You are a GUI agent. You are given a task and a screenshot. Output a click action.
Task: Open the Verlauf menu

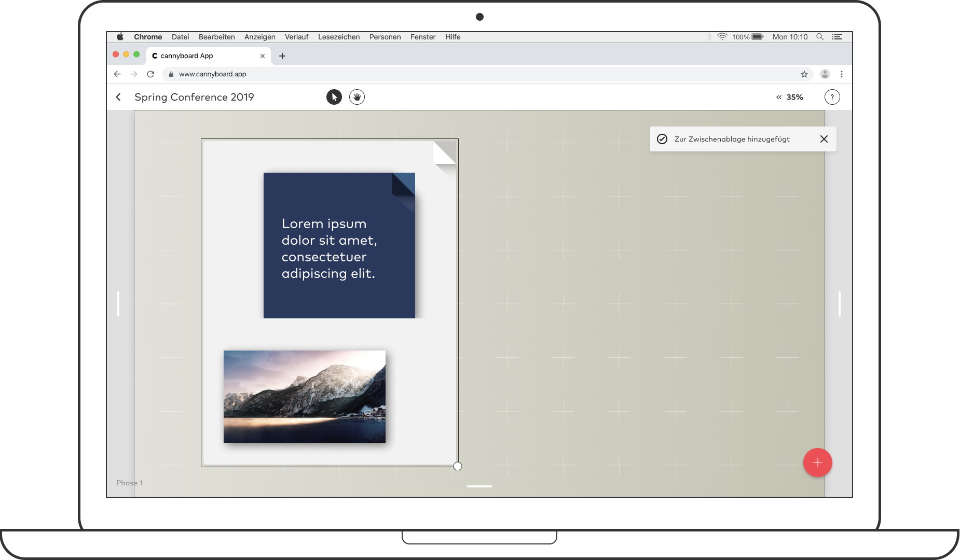297,37
